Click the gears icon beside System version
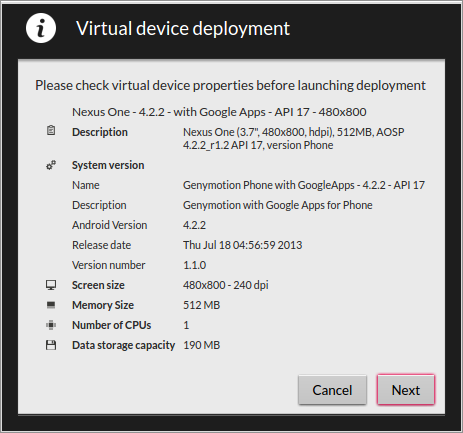Image resolution: width=463 pixels, height=433 pixels. (51, 165)
